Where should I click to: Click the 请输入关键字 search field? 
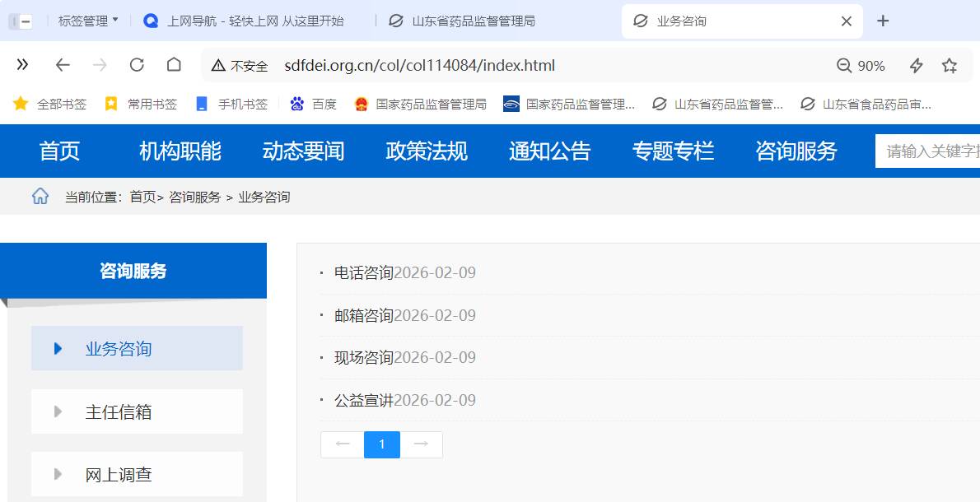(931, 151)
